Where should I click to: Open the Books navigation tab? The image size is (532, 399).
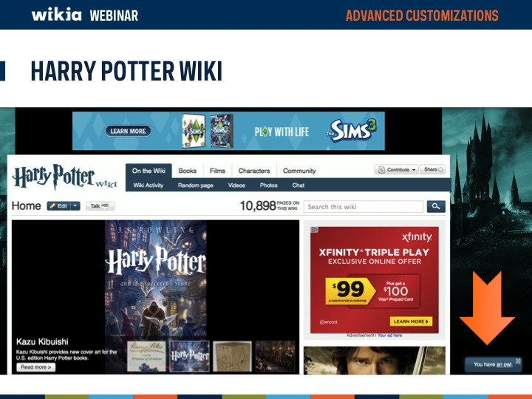188,171
